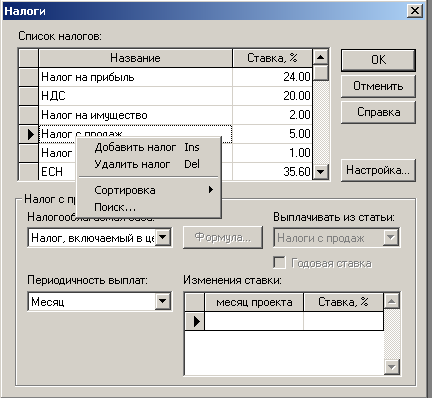This screenshot has height=398, width=432.
Task: Click the disabled Формула... button
Action: [223, 238]
